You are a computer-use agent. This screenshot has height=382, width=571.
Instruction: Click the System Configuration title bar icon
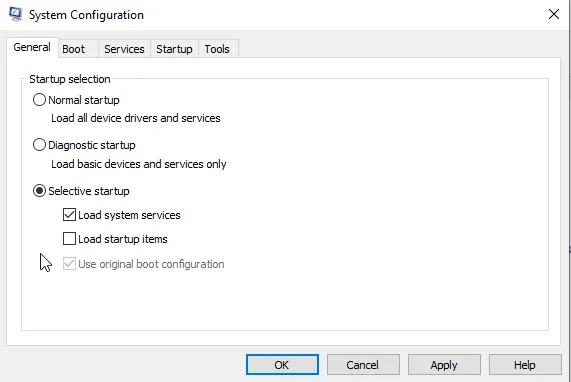pyautogui.click(x=15, y=14)
